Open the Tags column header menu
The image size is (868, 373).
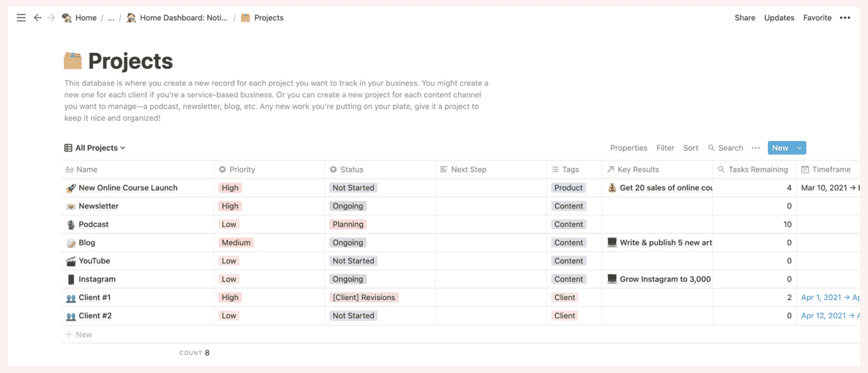pyautogui.click(x=574, y=169)
